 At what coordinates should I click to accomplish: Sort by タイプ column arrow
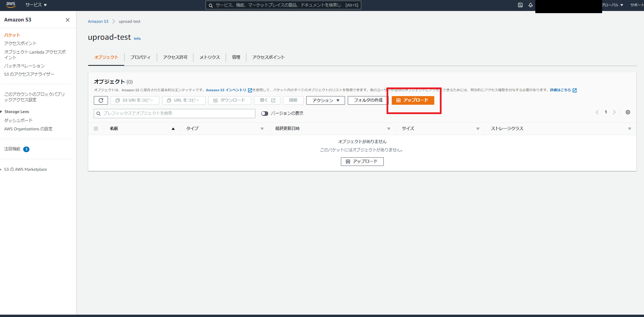point(262,129)
